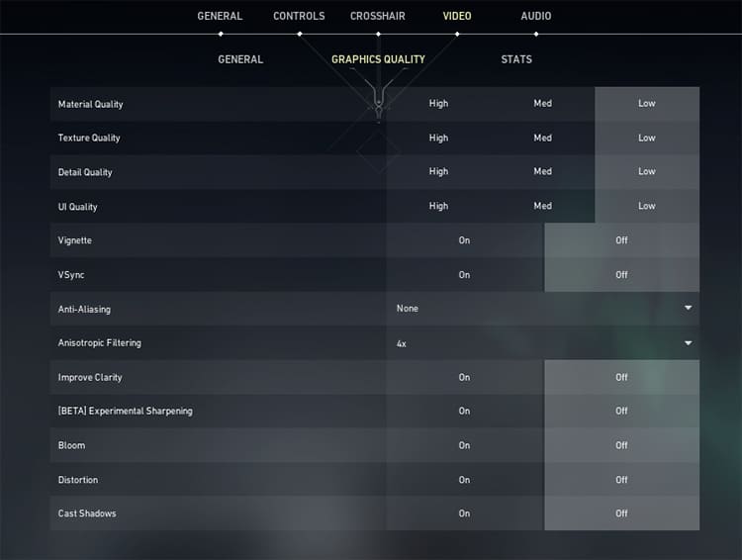Set Detail Quality to Med
Image resolution: width=742 pixels, height=560 pixels.
(543, 171)
